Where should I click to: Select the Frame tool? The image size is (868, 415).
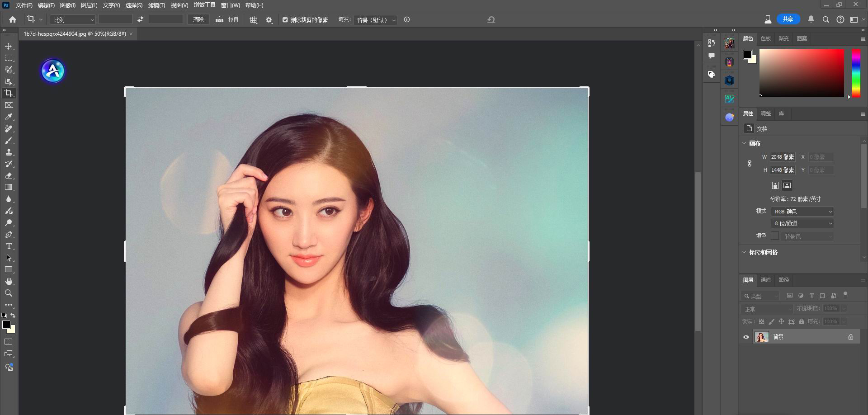coord(9,105)
